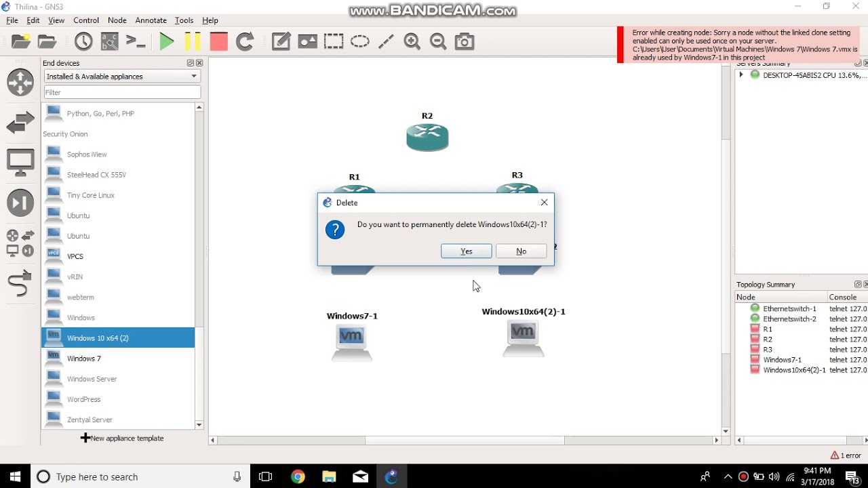
Task: Select the Insert picture tool
Action: coord(307,42)
